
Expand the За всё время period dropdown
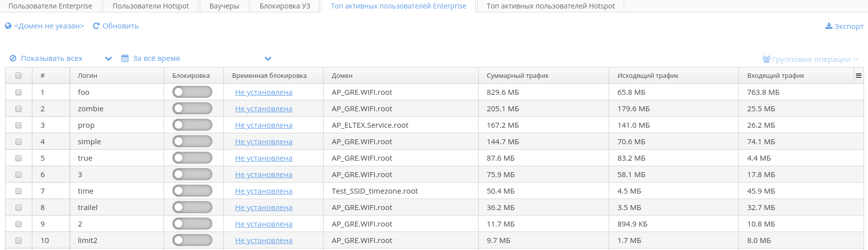268,59
